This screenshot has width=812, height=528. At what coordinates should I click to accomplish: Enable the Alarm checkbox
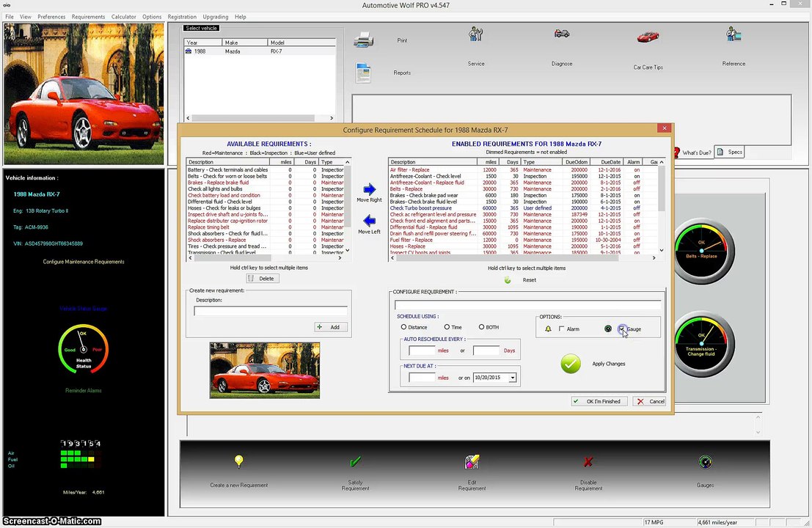click(561, 329)
